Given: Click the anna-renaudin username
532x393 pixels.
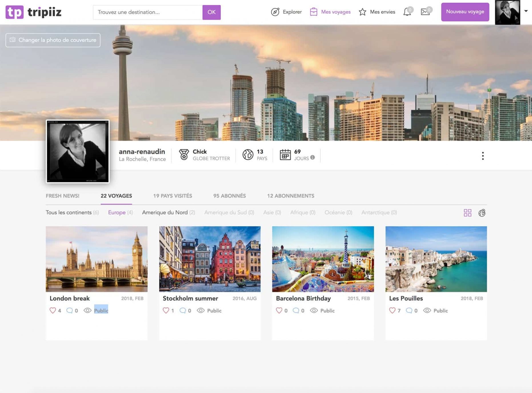Looking at the screenshot, I should tap(142, 152).
